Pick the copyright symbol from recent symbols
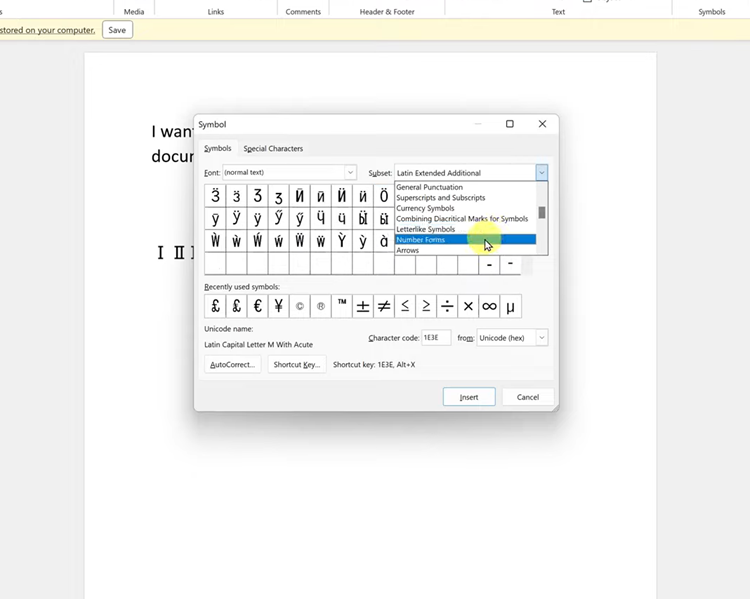The image size is (750, 599). pyautogui.click(x=299, y=306)
